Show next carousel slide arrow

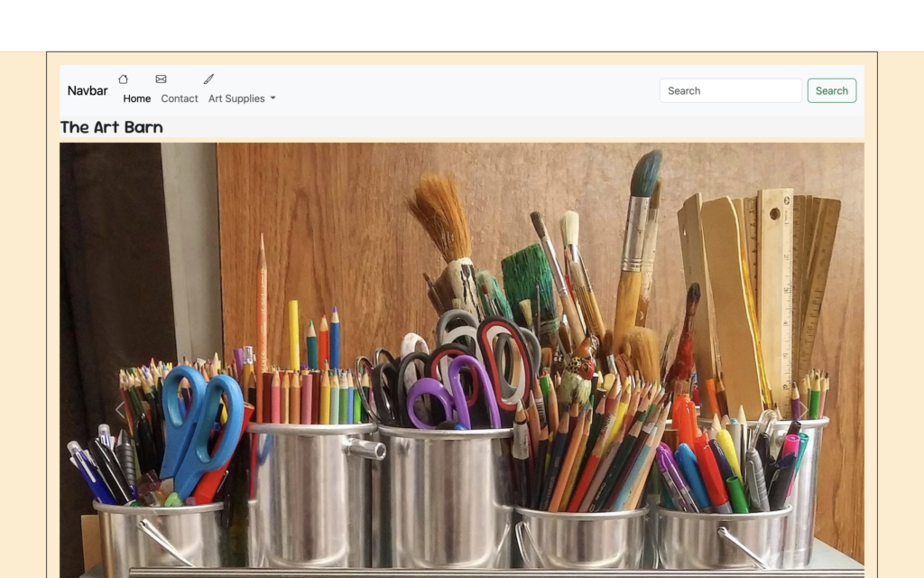click(804, 410)
